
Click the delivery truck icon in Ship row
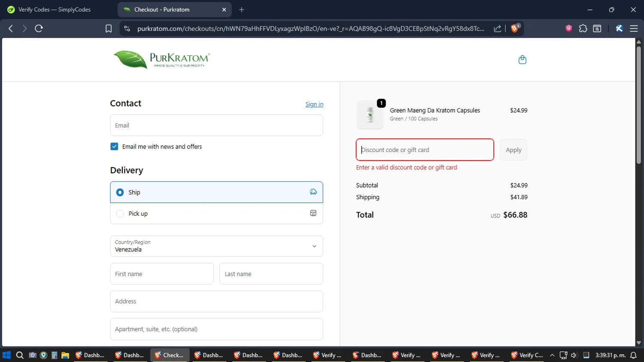point(313,192)
